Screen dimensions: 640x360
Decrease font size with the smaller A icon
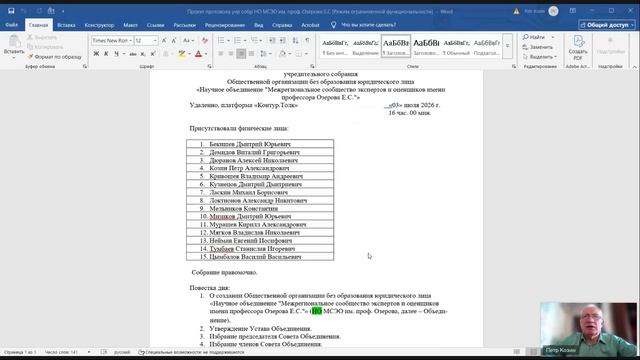click(173, 40)
